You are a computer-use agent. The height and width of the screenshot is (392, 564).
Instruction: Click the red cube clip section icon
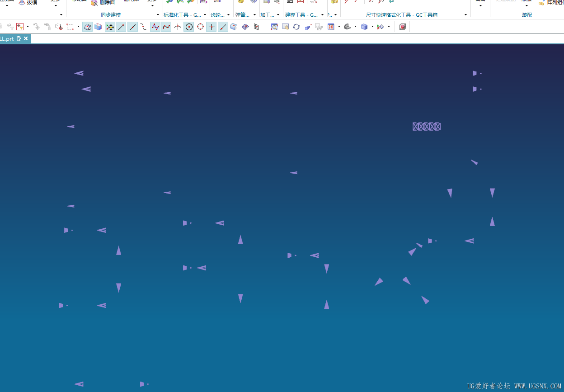(403, 27)
